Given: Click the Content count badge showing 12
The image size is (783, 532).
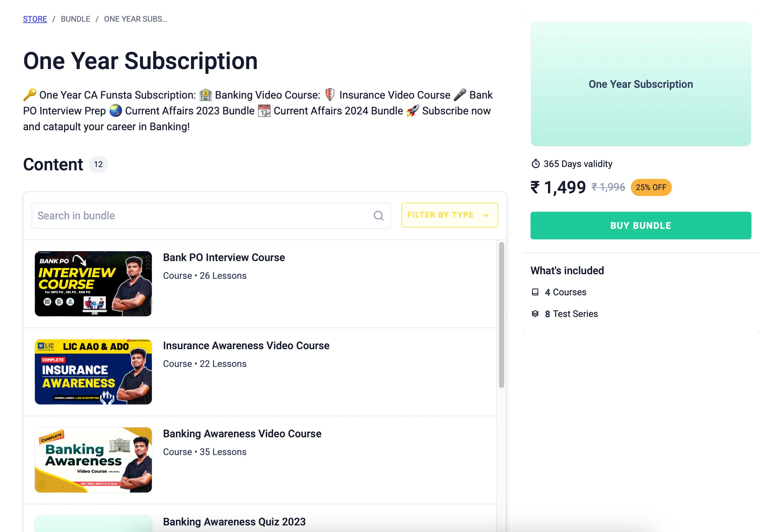Looking at the screenshot, I should tap(98, 164).
